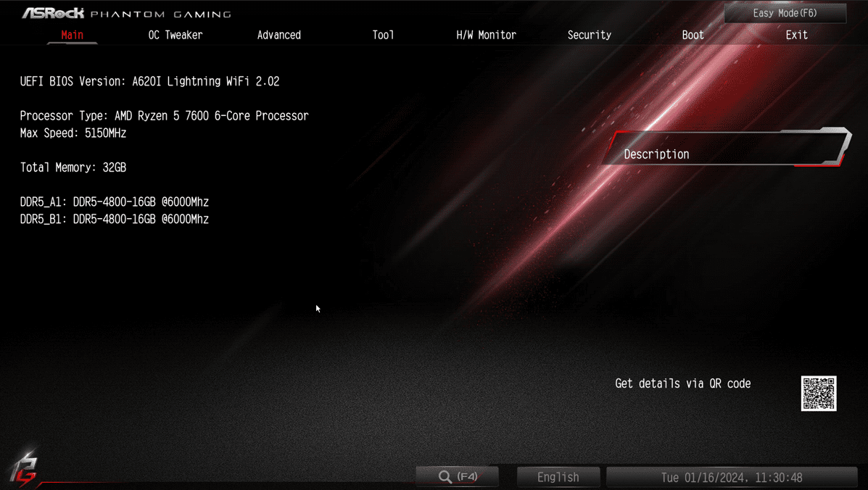Click the ASRock Phantom Gaming logo
Image resolution: width=868 pixels, height=490 pixels.
pos(127,13)
